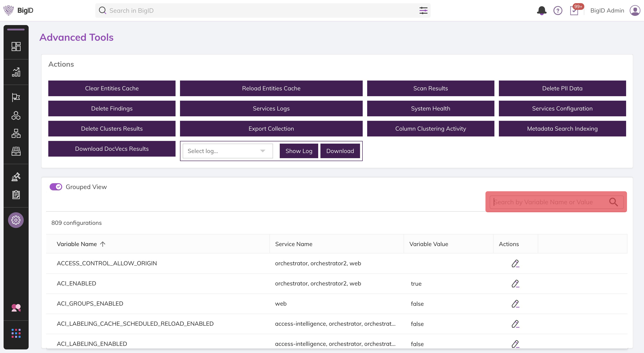The height and width of the screenshot is (353, 644).
Task: Edit the ACI_ENABLED variable with pencil icon
Action: point(515,283)
